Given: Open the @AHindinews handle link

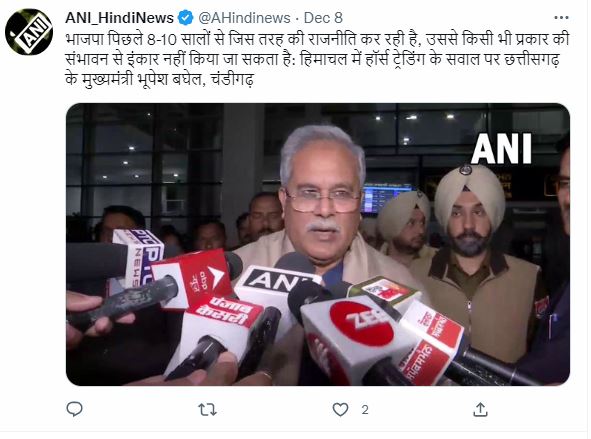Looking at the screenshot, I should (x=244, y=18).
